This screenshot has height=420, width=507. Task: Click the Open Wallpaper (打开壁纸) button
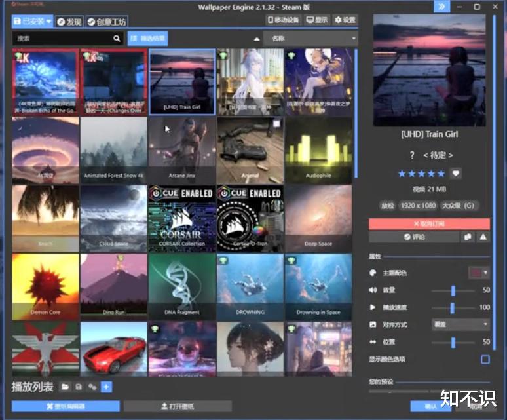pos(178,406)
